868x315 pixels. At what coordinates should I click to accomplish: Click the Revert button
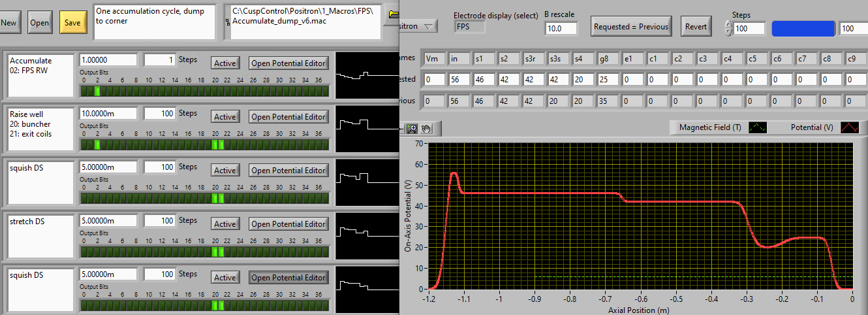point(696,27)
